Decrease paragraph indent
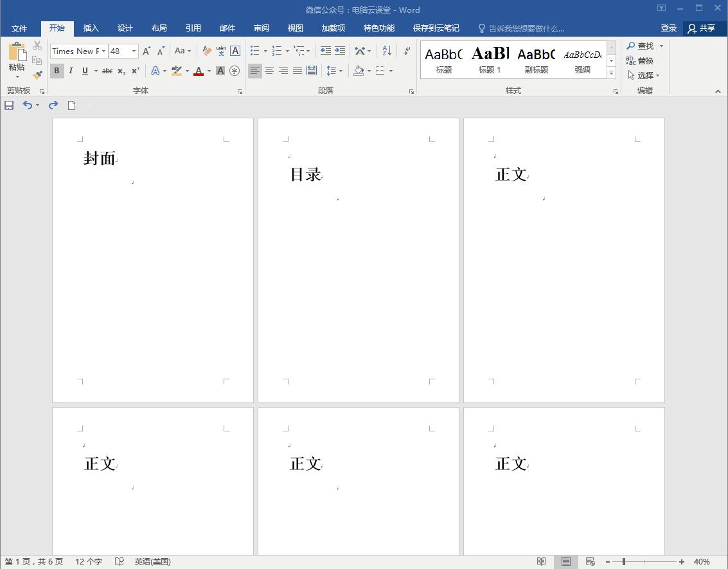 pos(326,51)
